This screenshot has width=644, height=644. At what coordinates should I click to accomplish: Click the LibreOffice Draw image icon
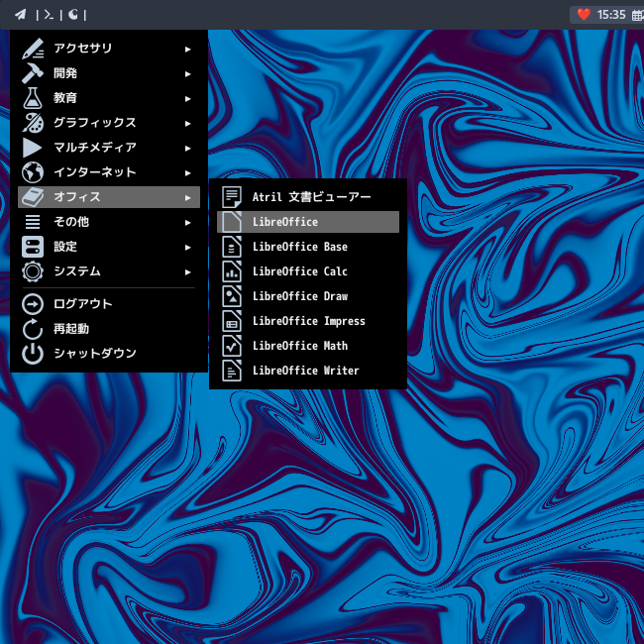(x=232, y=296)
